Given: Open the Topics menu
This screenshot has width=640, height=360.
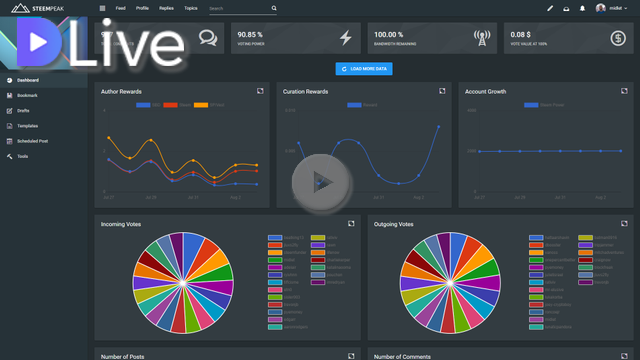Looking at the screenshot, I should tap(191, 8).
